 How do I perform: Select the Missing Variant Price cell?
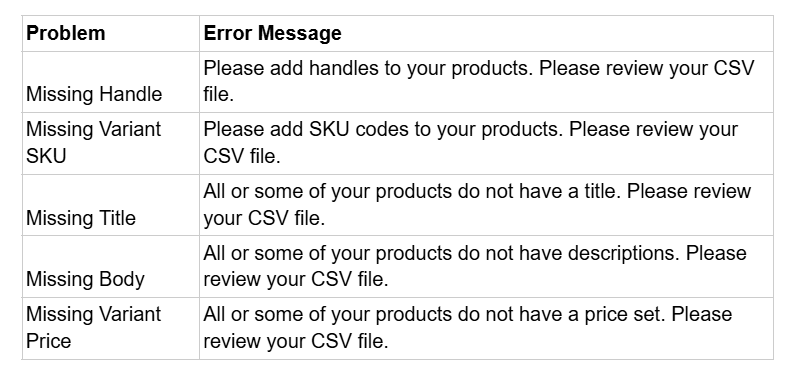coord(110,328)
